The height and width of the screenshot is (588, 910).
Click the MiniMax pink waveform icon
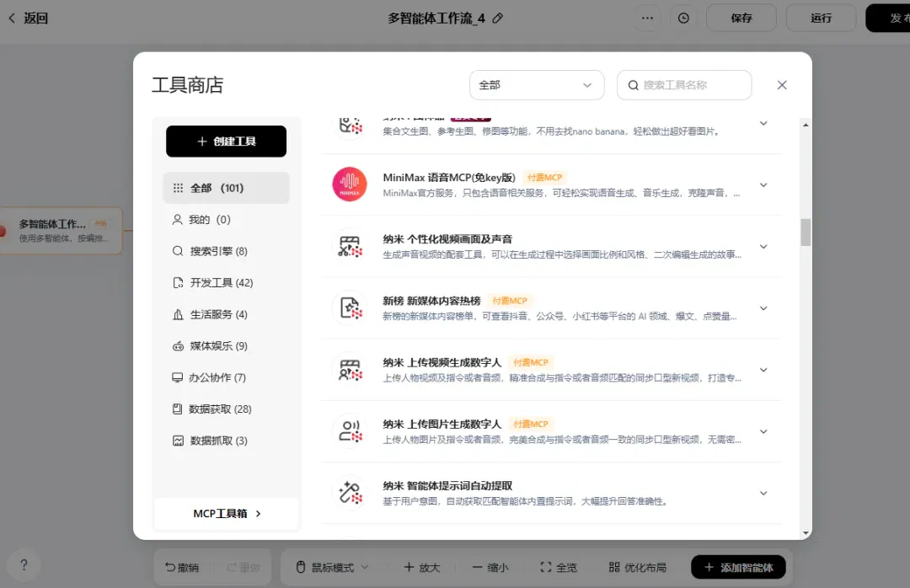[350, 184]
